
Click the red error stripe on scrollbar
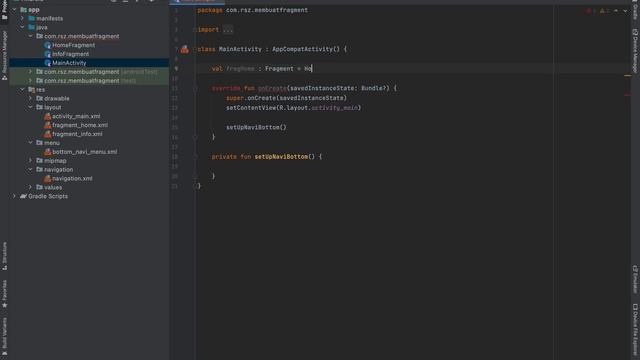point(628,95)
